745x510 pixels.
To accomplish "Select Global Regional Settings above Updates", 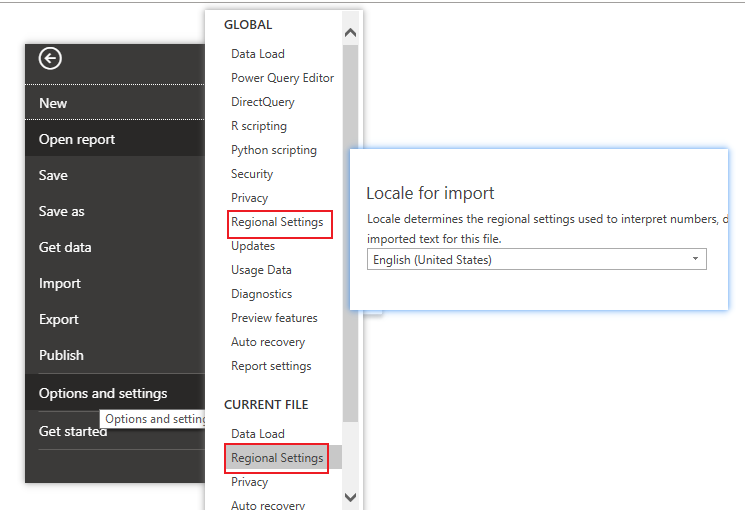I will pyautogui.click(x=277, y=222).
